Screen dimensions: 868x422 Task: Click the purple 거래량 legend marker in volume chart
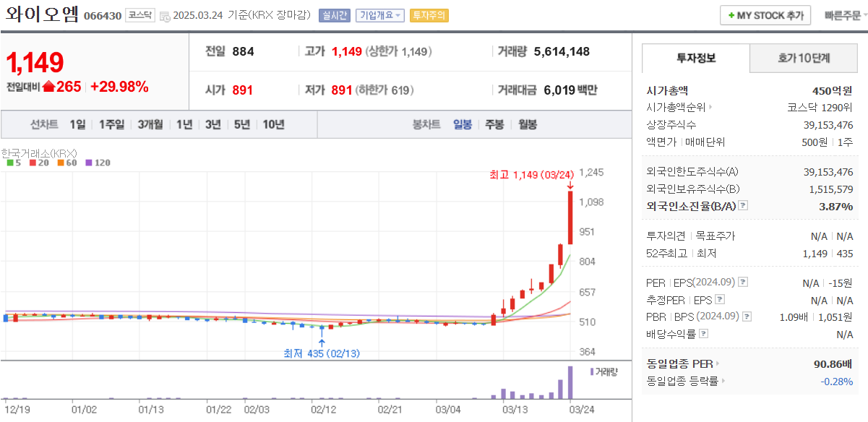click(592, 371)
